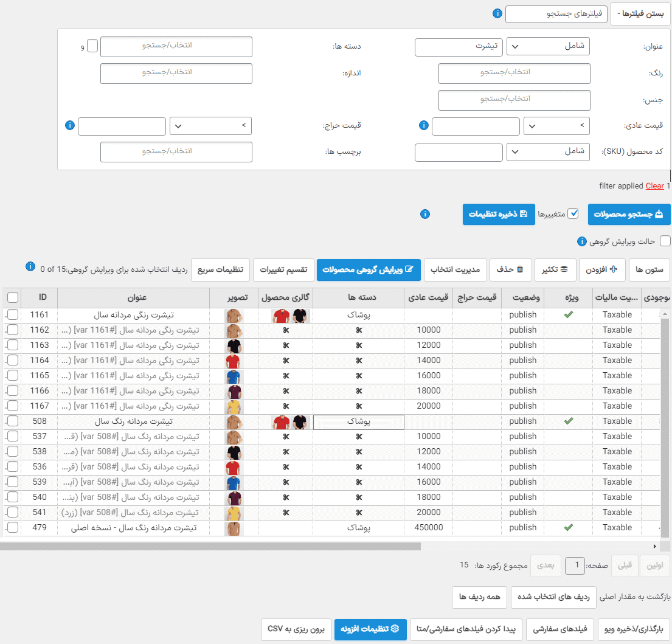Click export to CSV button

point(296,629)
